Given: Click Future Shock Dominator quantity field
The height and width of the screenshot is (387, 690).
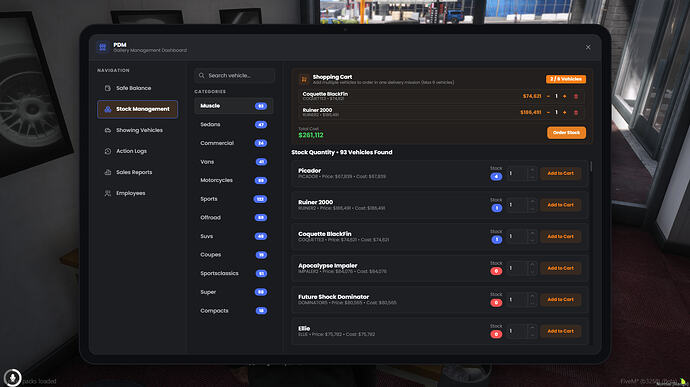Looking at the screenshot, I should tap(521, 299).
